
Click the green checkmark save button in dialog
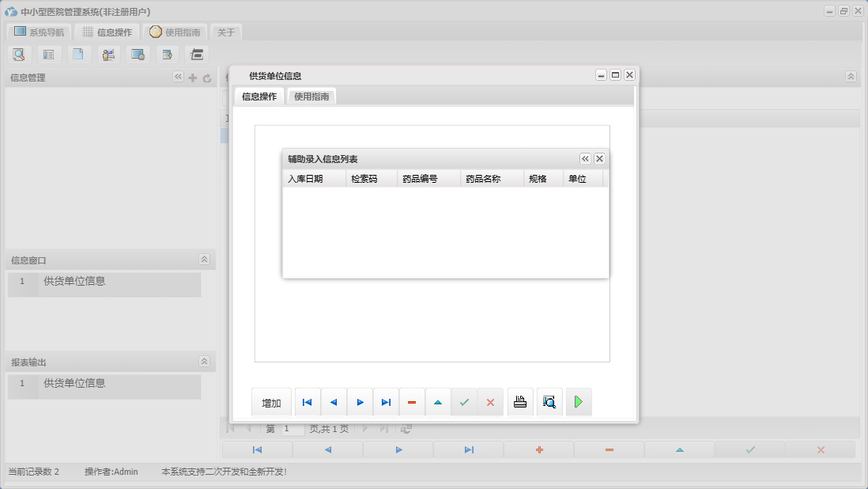pyautogui.click(x=464, y=402)
